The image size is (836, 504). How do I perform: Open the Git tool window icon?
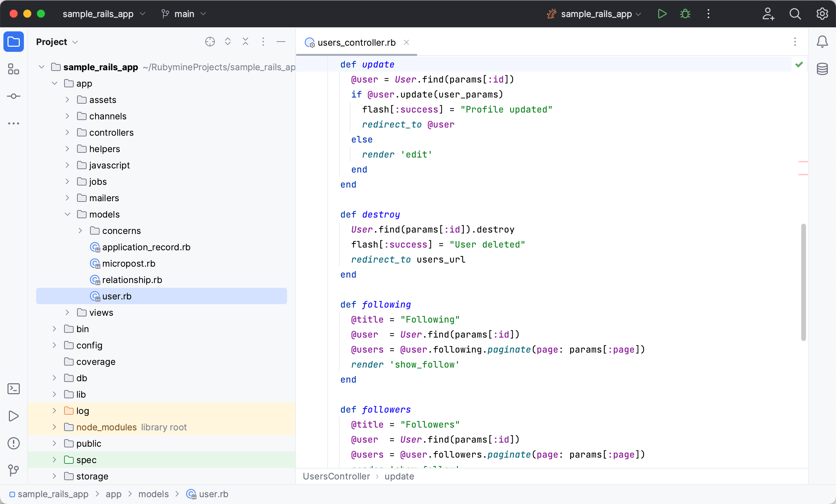pyautogui.click(x=14, y=471)
